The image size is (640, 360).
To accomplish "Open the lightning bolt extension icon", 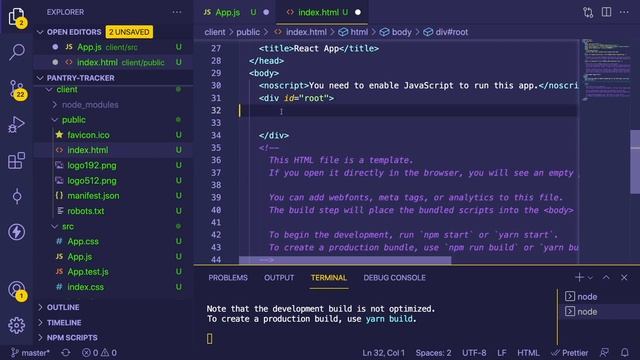I will click(17, 232).
